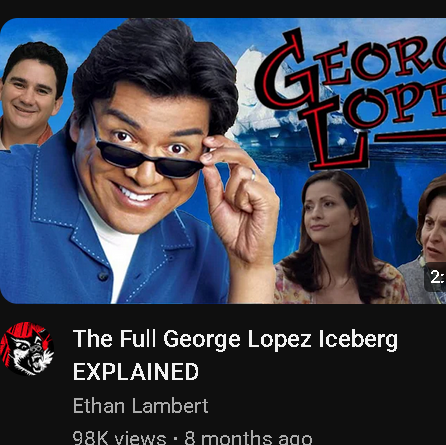Screen dimensions: 446x445
Task: Click the word 'Iceberg' in the title
Action: (358, 339)
